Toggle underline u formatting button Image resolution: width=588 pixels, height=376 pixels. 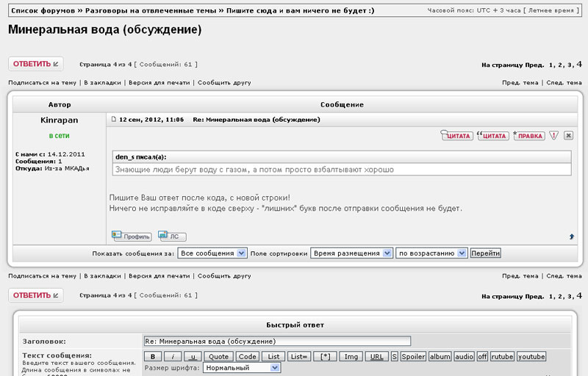[192, 356]
